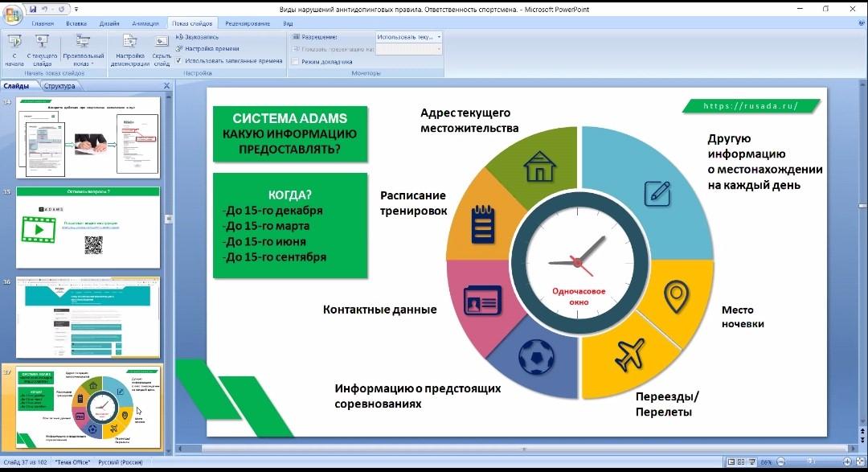Click the clock graphic in chart center

[x=579, y=261]
